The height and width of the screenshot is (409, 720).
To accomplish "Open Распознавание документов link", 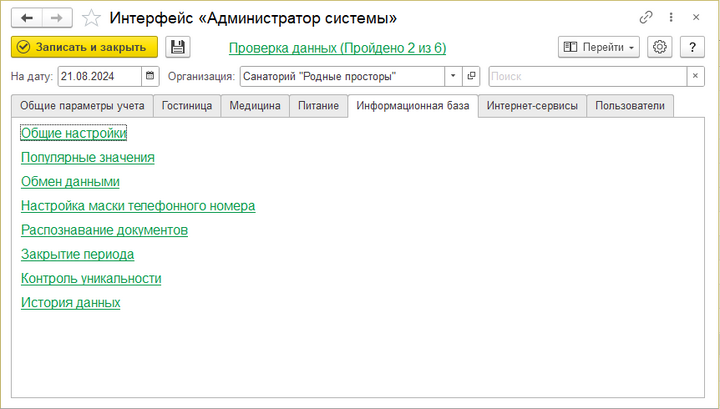I will (104, 230).
